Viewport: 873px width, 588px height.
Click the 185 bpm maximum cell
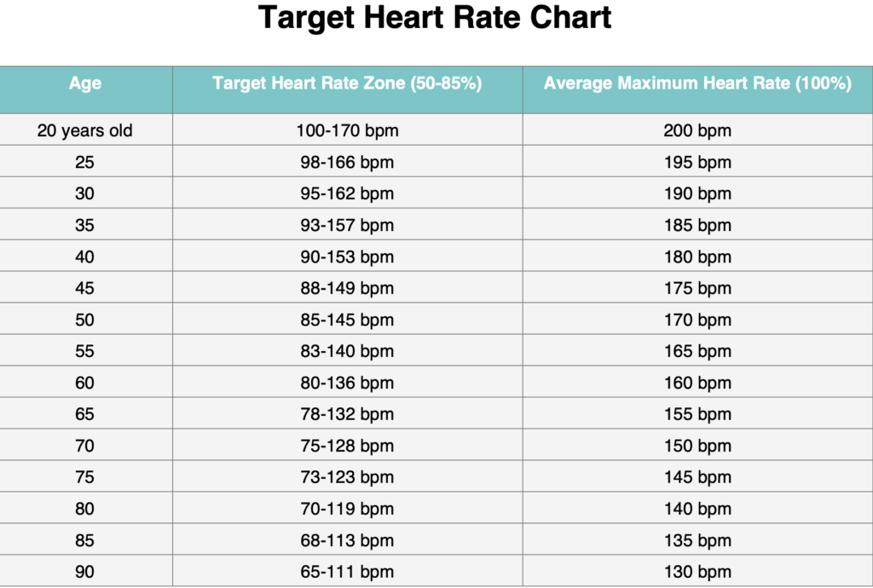coord(697,226)
